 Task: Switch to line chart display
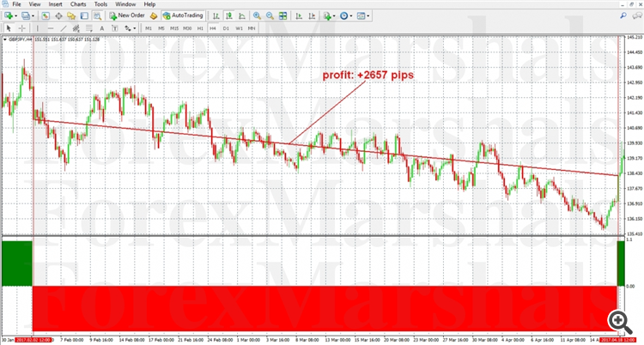point(242,16)
